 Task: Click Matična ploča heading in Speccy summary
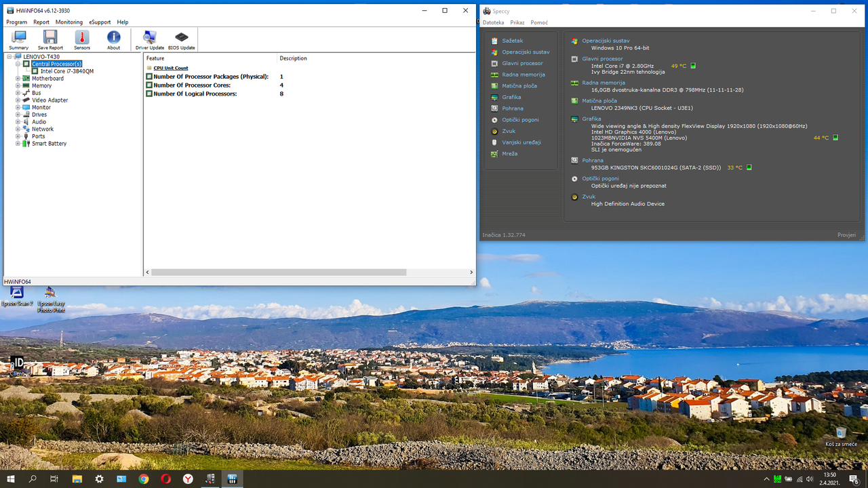[x=599, y=101]
